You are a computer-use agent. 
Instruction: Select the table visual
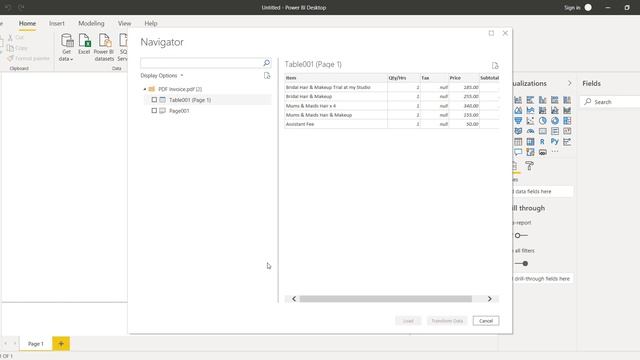(x=518, y=142)
